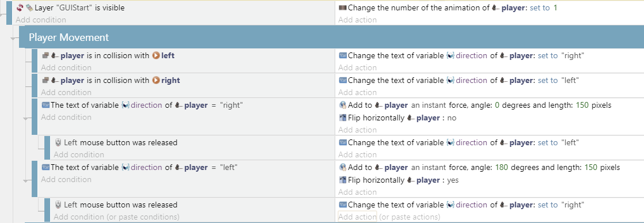Click the variable icon of the first mouse release "left" action
Viewport: 644px width, 223px height.
coord(343,142)
